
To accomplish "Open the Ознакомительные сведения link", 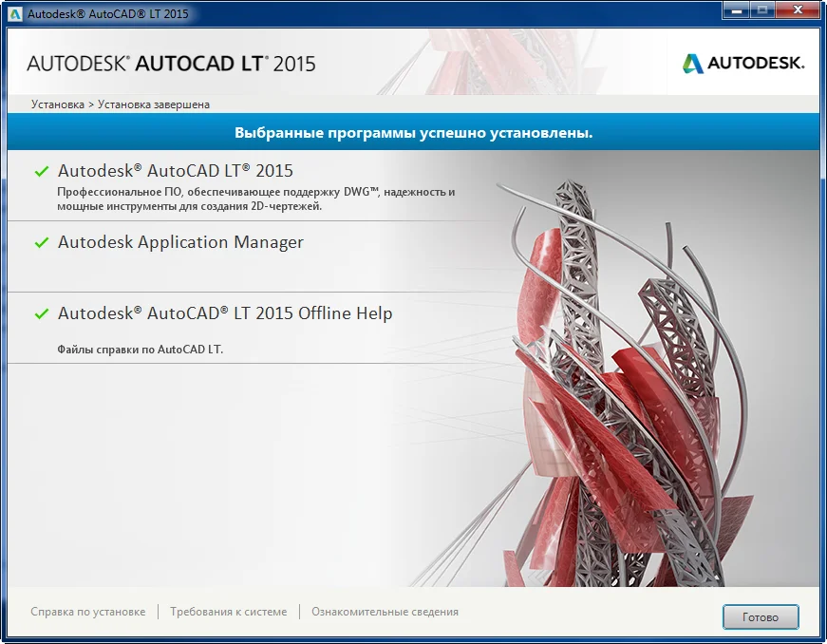I will [x=385, y=612].
